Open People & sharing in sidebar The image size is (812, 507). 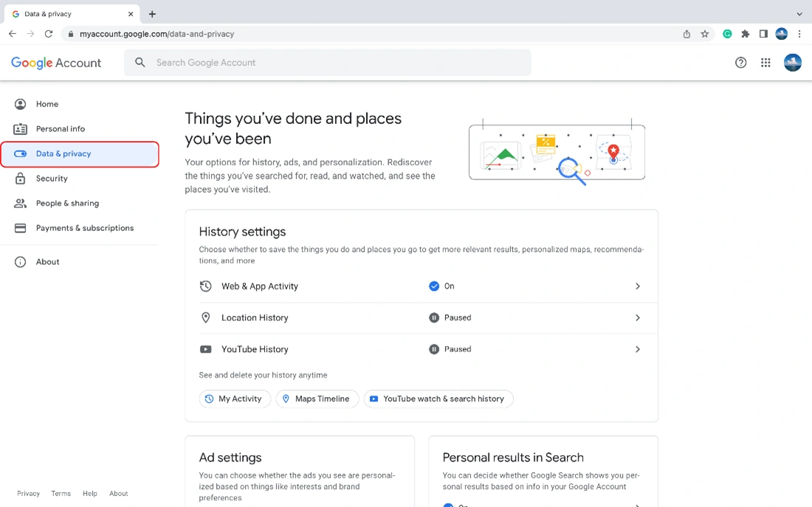(79, 204)
